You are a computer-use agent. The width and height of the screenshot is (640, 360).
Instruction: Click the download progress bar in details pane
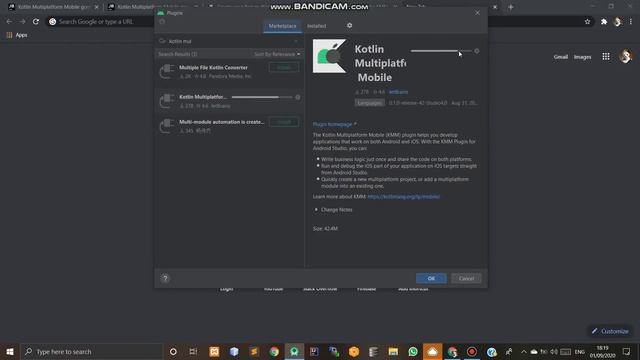point(441,51)
